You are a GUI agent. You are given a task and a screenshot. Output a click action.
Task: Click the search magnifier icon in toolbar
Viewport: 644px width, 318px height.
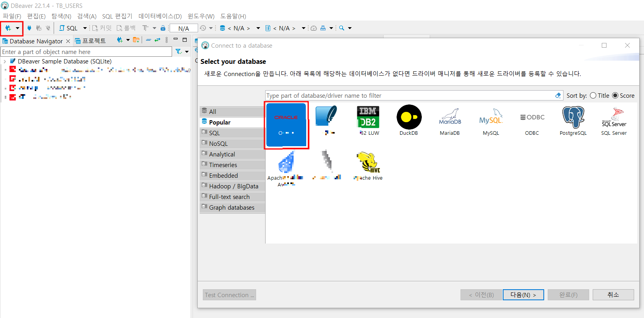pyautogui.click(x=342, y=28)
